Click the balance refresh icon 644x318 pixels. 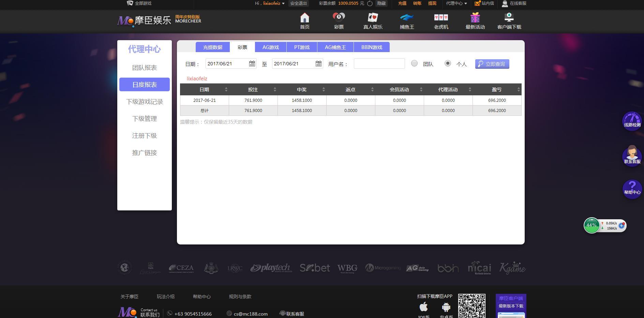(370, 4)
